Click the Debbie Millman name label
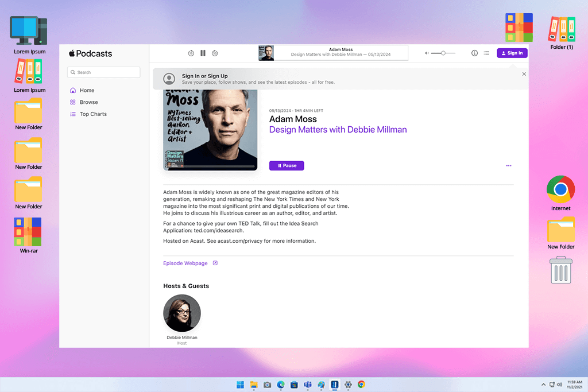This screenshot has height=392, width=588. (182, 337)
